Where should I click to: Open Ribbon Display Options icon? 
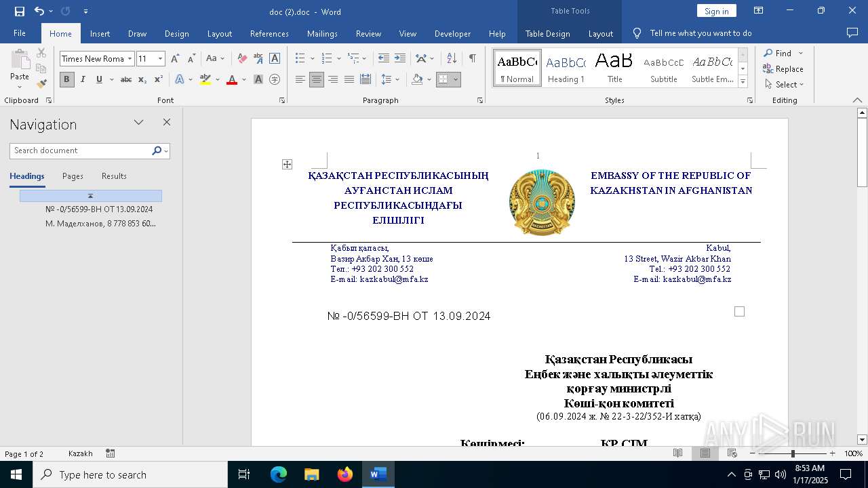[x=759, y=11]
